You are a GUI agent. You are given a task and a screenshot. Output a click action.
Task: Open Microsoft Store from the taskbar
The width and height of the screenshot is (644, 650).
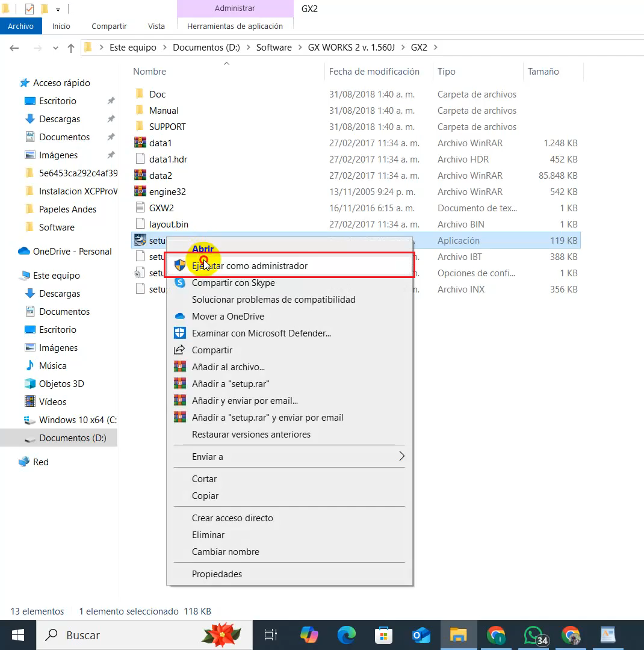383,635
